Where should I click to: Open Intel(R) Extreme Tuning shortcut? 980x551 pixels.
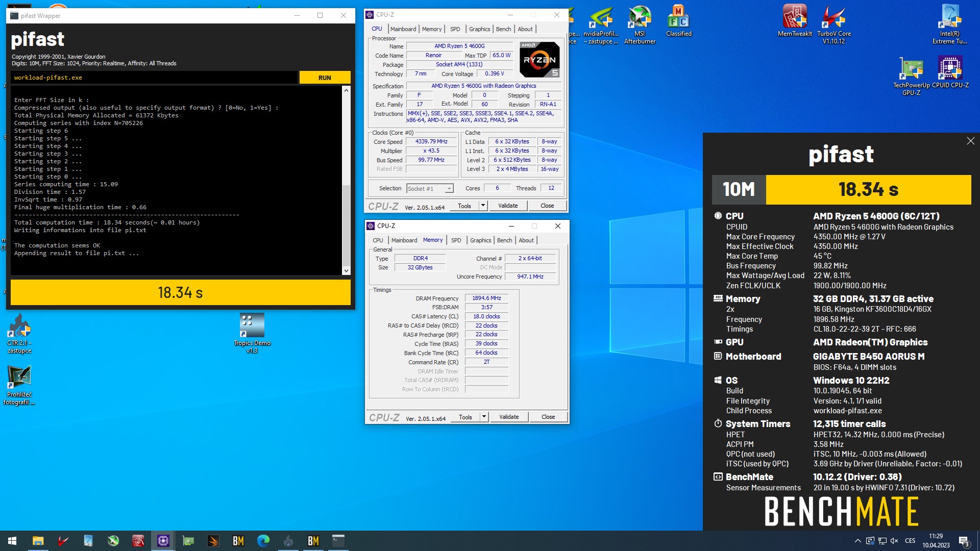(949, 24)
